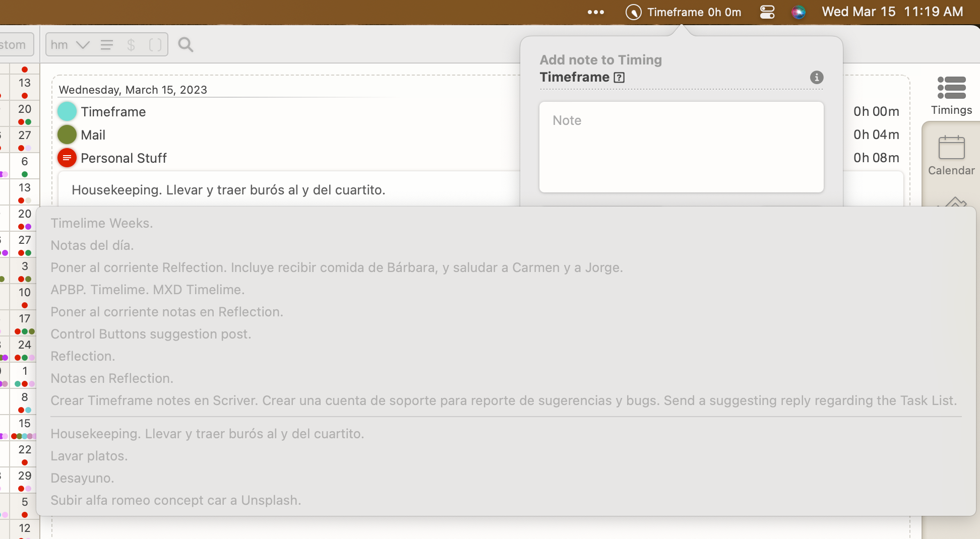This screenshot has width=980, height=539.
Task: Click the three dots menu bar item
Action: [x=595, y=12]
